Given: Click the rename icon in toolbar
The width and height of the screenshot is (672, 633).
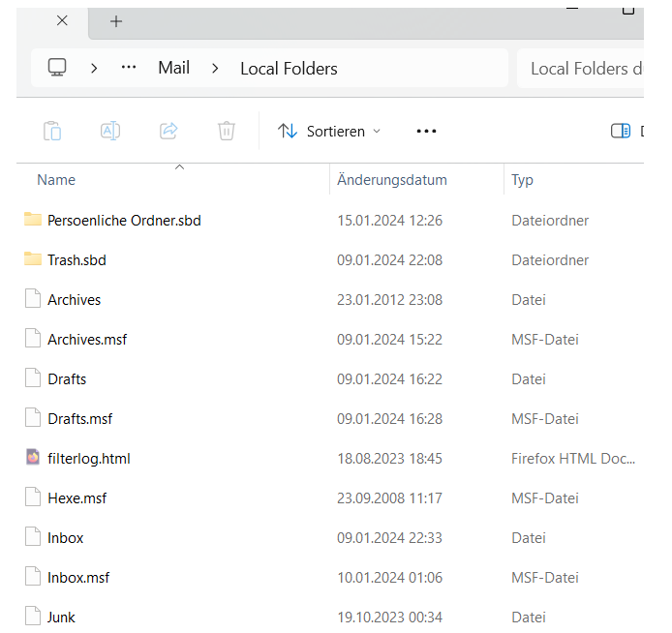Looking at the screenshot, I should click(110, 131).
